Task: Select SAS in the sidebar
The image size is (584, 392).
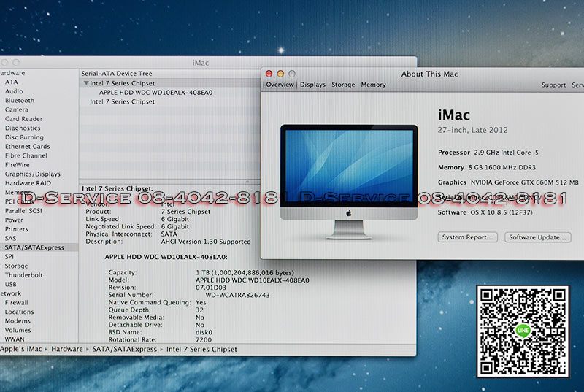Action: (x=10, y=238)
